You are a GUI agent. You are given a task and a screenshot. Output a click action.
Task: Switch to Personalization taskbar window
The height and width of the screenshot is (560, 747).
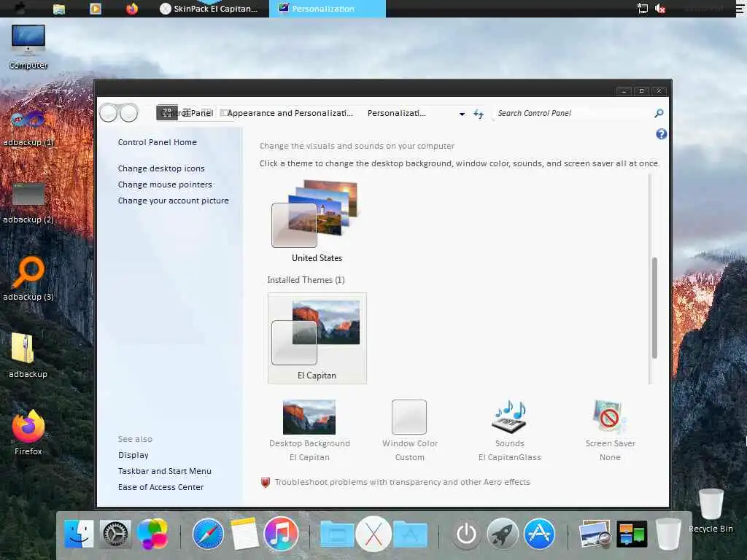click(327, 9)
